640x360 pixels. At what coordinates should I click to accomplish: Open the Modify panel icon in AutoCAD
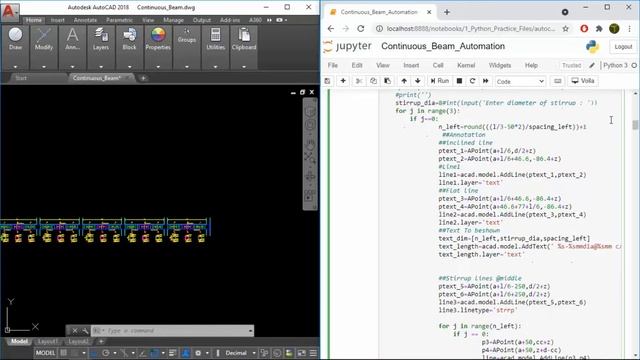tap(44, 39)
